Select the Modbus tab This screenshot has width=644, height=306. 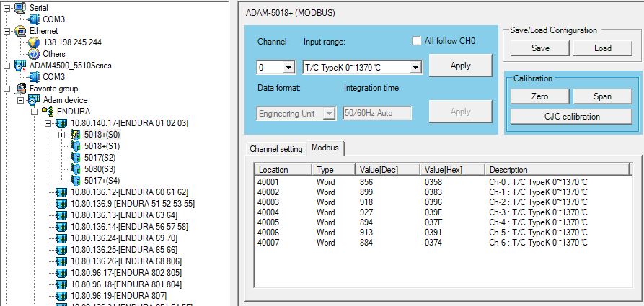point(325,148)
